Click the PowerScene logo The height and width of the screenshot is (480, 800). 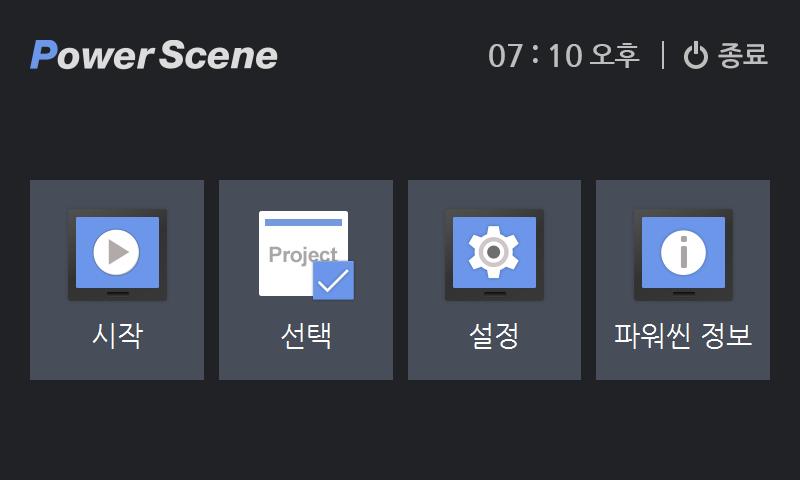pos(154,55)
